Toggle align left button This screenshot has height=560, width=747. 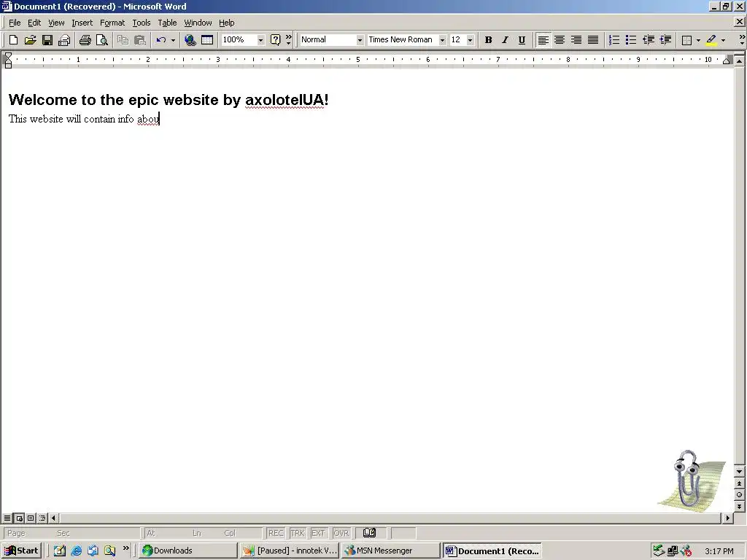(x=543, y=40)
